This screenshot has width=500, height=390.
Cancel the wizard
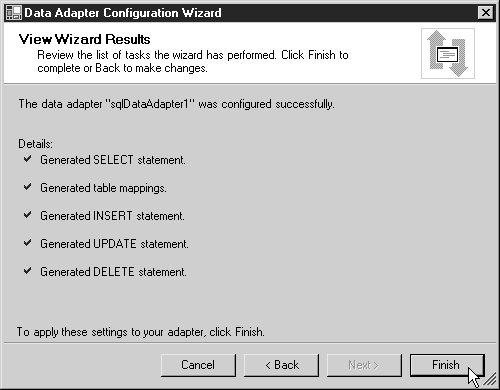(x=198, y=365)
